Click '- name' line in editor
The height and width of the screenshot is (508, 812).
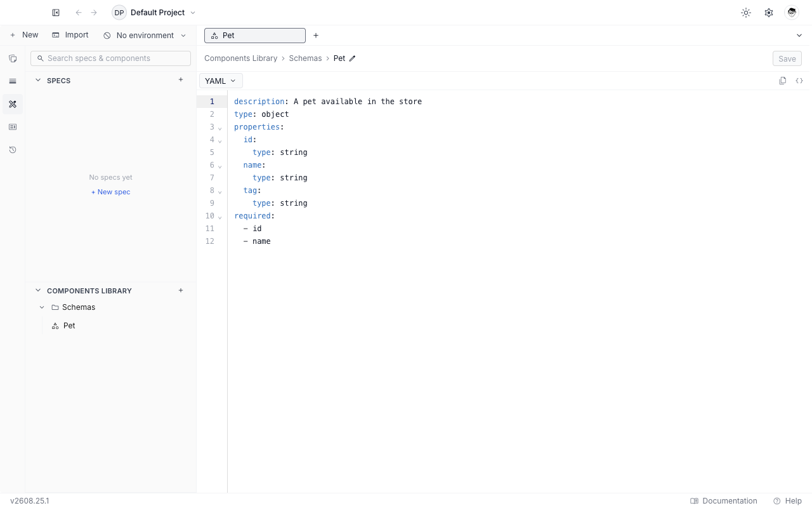click(x=257, y=241)
